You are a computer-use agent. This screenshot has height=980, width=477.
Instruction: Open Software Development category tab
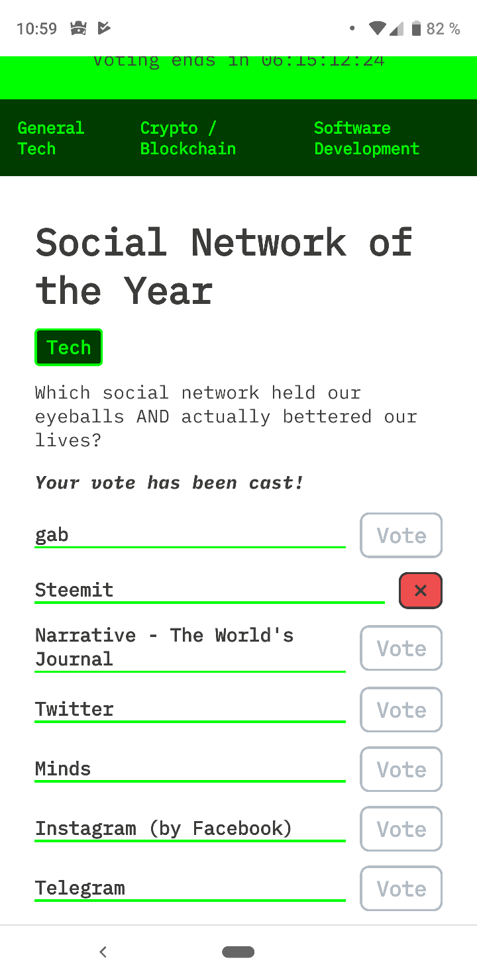tap(366, 138)
